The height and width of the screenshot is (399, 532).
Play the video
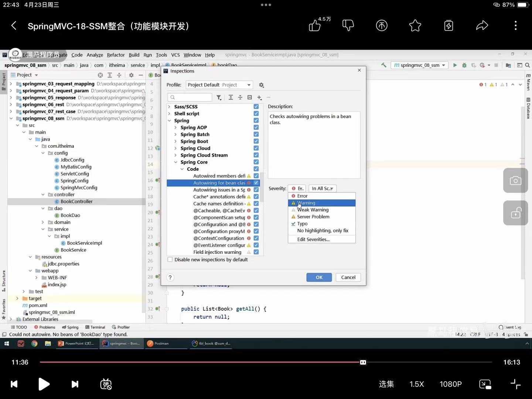(x=44, y=384)
